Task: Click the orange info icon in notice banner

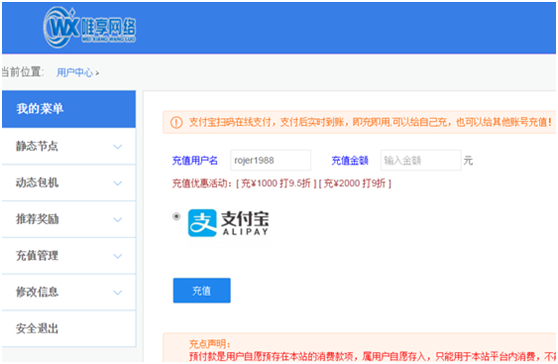Action: tap(177, 123)
